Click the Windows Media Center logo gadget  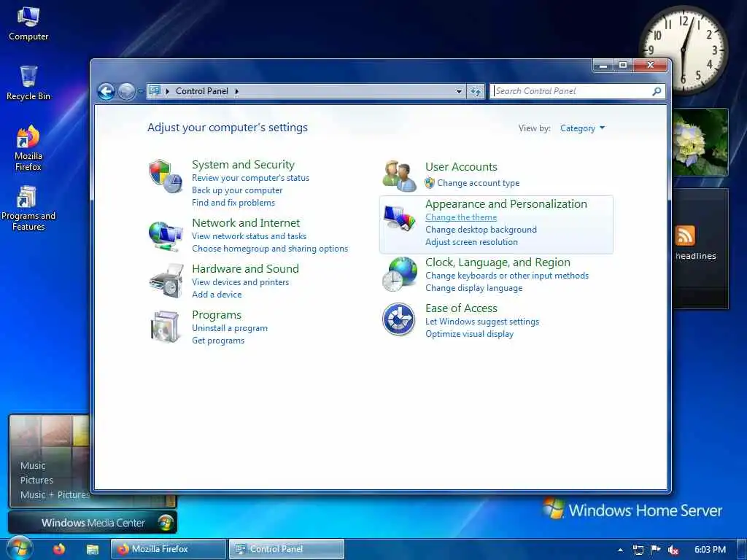166,523
